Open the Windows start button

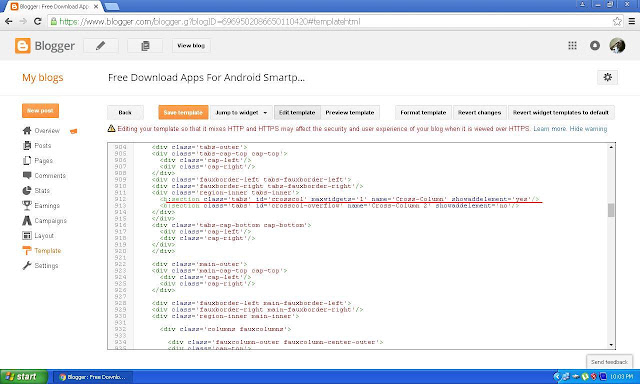24,376
